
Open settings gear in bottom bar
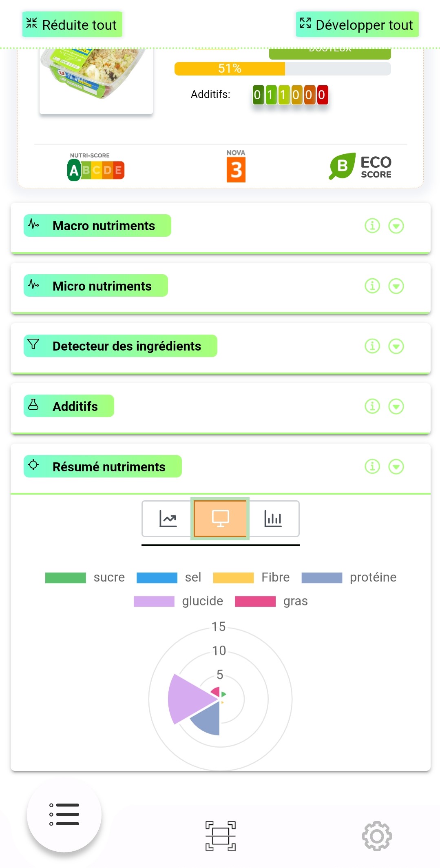click(377, 836)
